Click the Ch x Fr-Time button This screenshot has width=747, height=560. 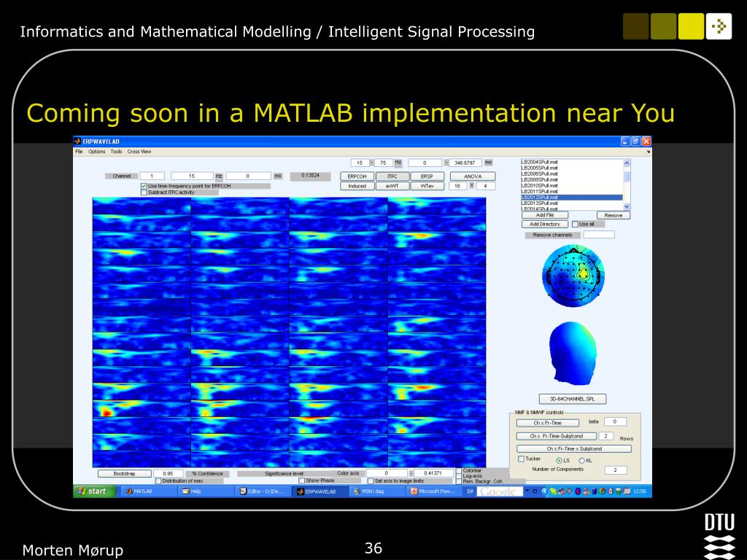547,423
